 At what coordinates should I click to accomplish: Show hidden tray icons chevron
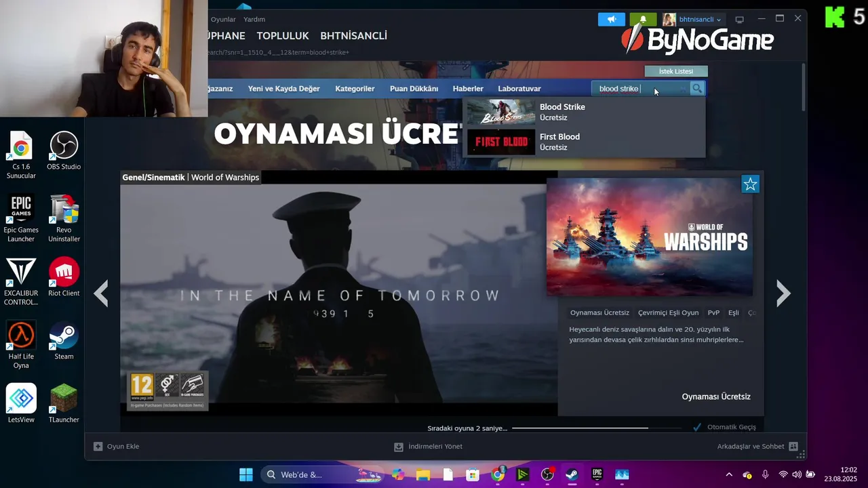coord(729,474)
